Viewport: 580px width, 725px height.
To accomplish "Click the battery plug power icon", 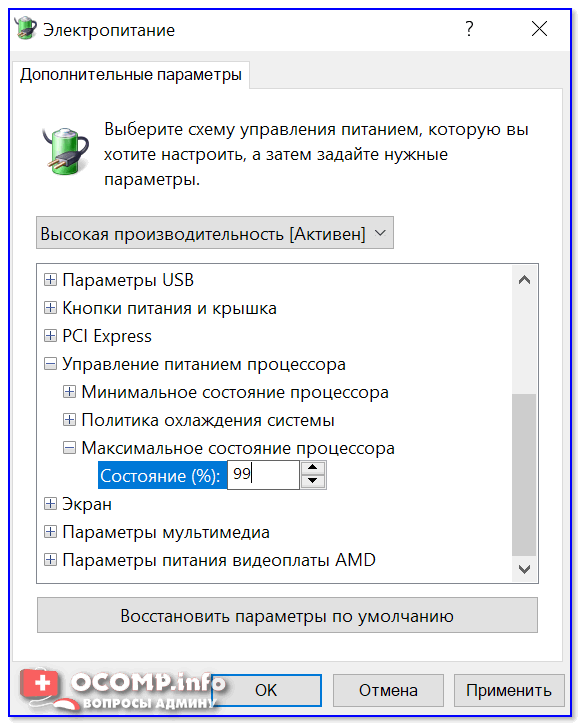I will pos(66,151).
